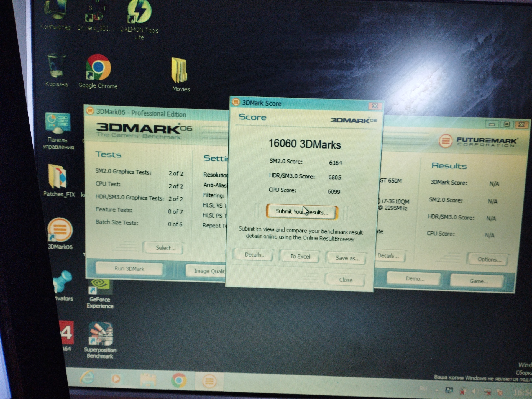
Task: Show hidden tray icons arrow
Action: tap(437, 390)
